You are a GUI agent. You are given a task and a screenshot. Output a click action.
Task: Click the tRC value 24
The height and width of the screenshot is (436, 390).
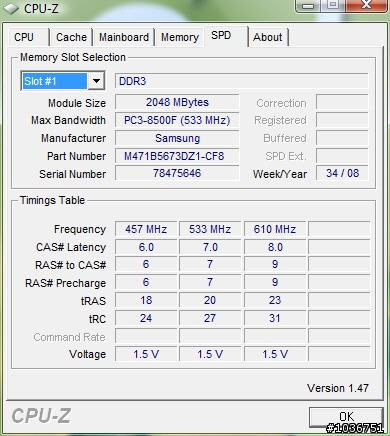[146, 318]
